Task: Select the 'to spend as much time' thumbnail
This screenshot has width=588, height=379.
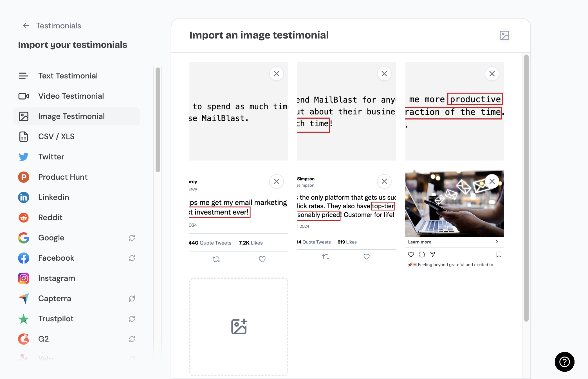Action: click(239, 111)
